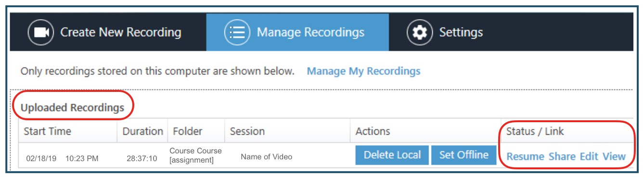Click the Delete Local button
The width and height of the screenshot is (644, 178).
point(392,155)
